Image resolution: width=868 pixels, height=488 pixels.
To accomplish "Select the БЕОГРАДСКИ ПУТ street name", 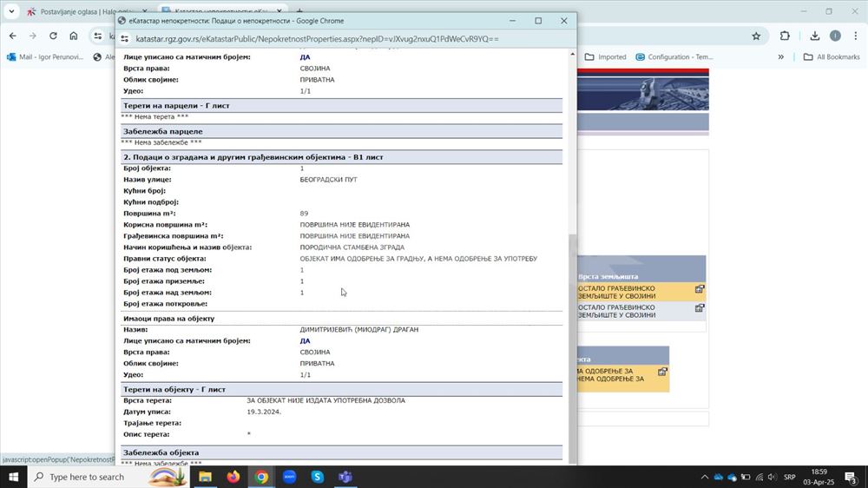I will [328, 180].
